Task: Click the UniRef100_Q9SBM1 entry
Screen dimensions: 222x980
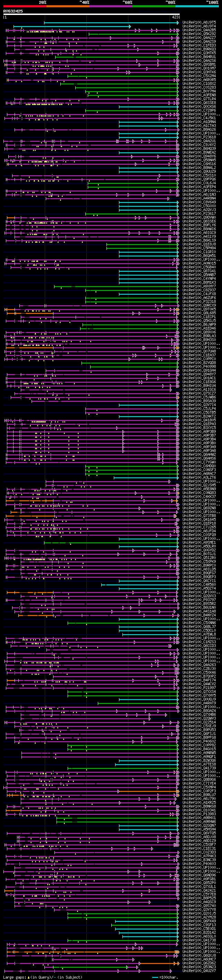Action: [x=199, y=65]
